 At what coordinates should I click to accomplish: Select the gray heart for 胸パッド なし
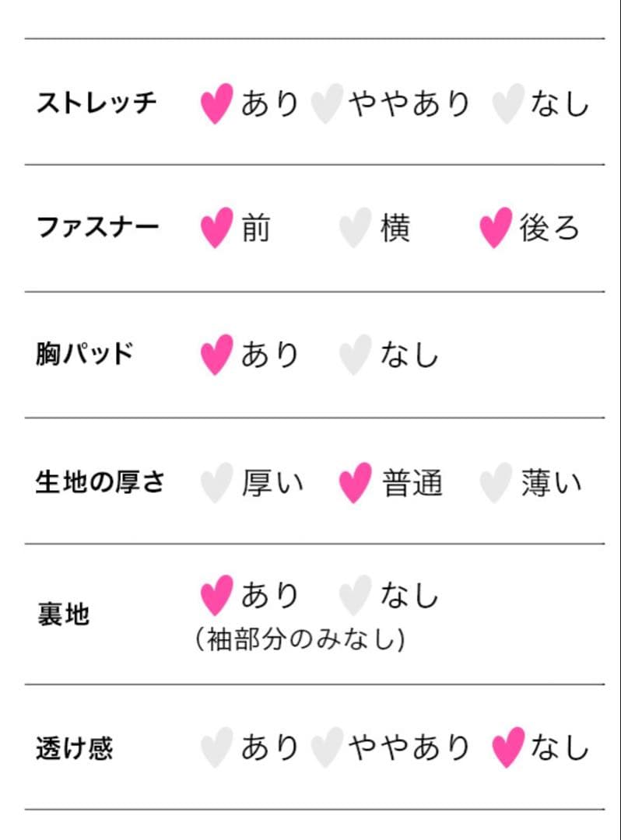[x=355, y=355]
